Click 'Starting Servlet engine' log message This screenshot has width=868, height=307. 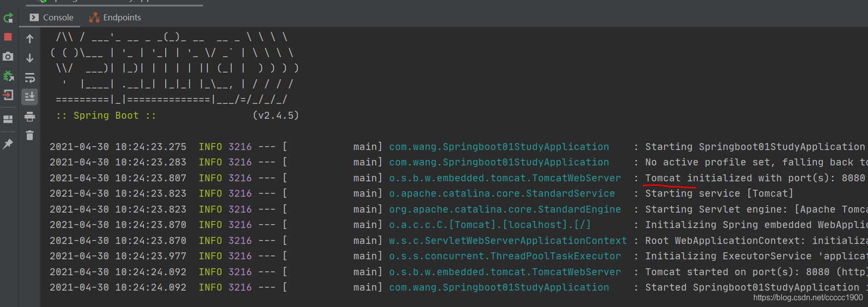[x=756, y=210]
